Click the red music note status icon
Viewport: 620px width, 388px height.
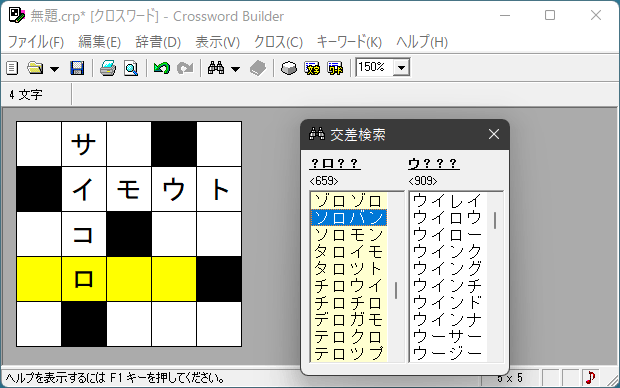pyautogui.click(x=590, y=378)
